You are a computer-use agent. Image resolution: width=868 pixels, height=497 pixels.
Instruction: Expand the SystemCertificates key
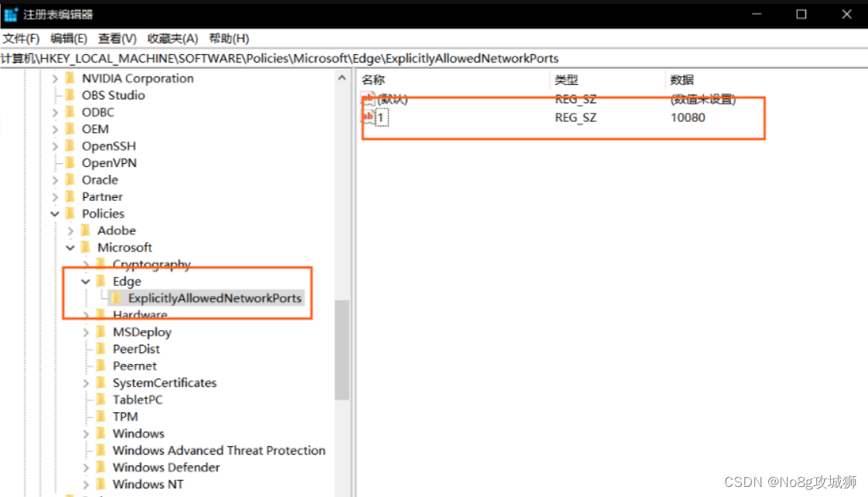tap(86, 383)
